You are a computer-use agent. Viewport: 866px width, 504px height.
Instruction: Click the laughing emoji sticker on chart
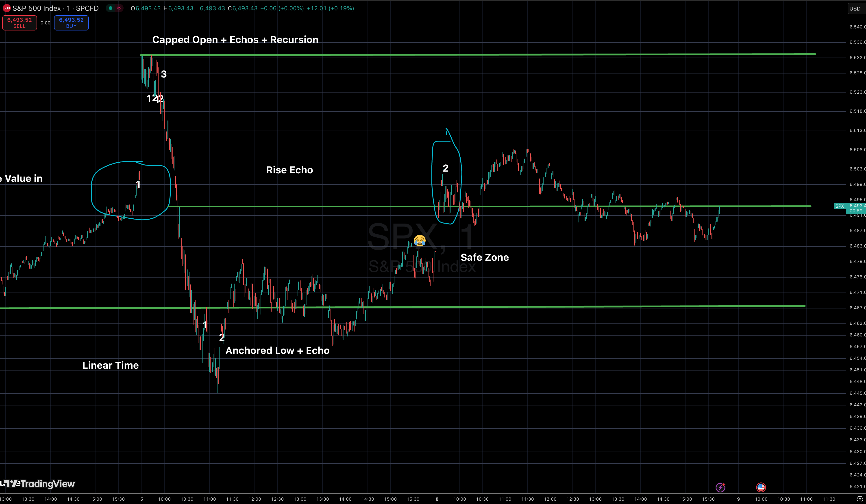pyautogui.click(x=420, y=240)
